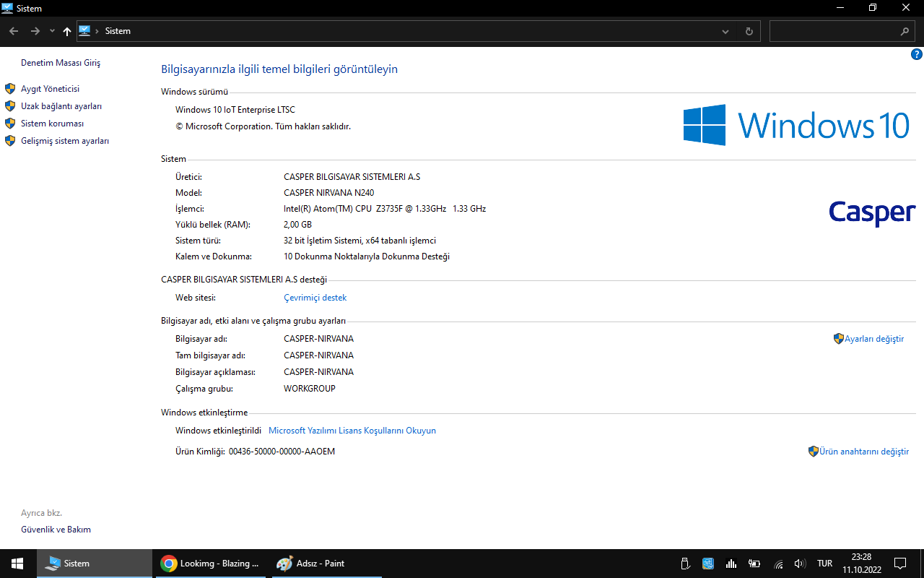Click the shield icon next to Ürün anahtarını değiştir
Viewport: 924px width, 578px height.
[814, 452]
